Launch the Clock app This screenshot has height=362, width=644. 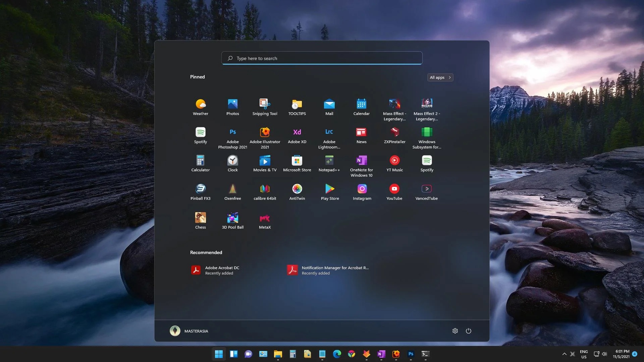pyautogui.click(x=233, y=164)
